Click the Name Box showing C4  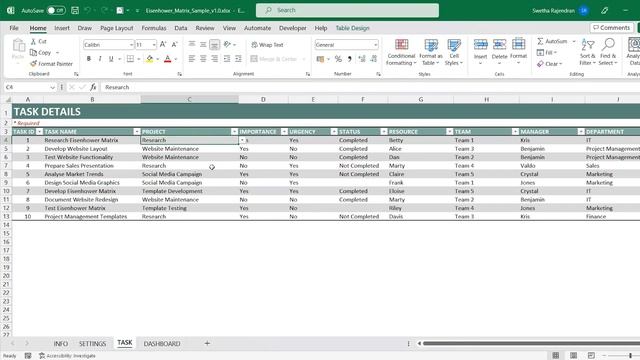point(29,87)
